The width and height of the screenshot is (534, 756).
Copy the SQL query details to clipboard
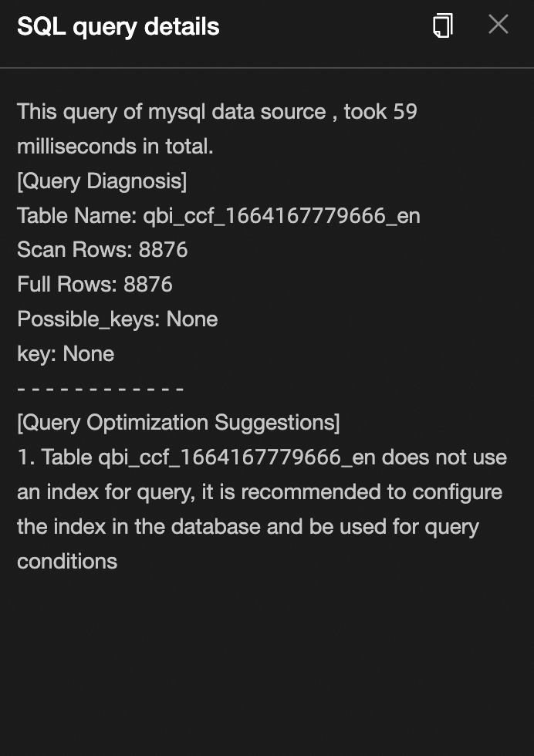click(443, 25)
